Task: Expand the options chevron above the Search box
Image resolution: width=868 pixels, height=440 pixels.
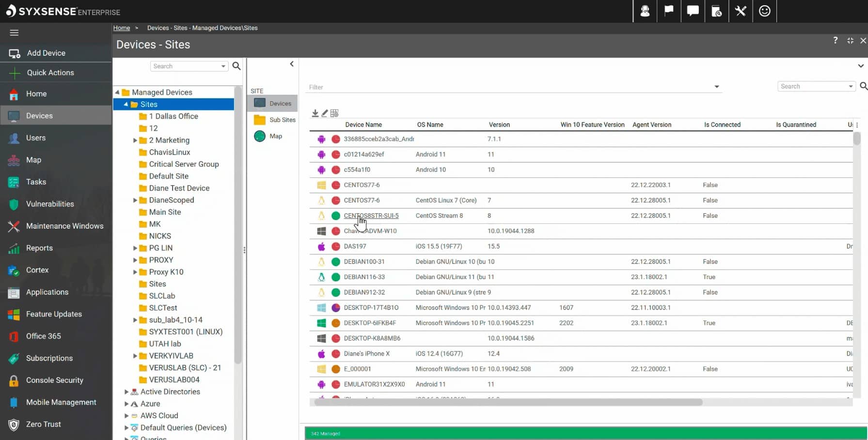Action: pyautogui.click(x=861, y=66)
